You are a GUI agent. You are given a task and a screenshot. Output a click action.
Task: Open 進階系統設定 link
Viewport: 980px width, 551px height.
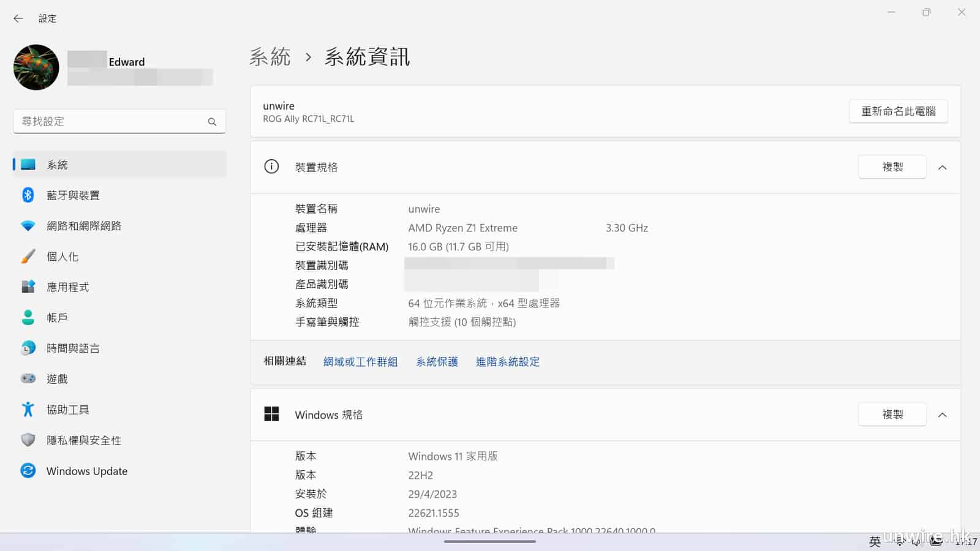pos(507,362)
